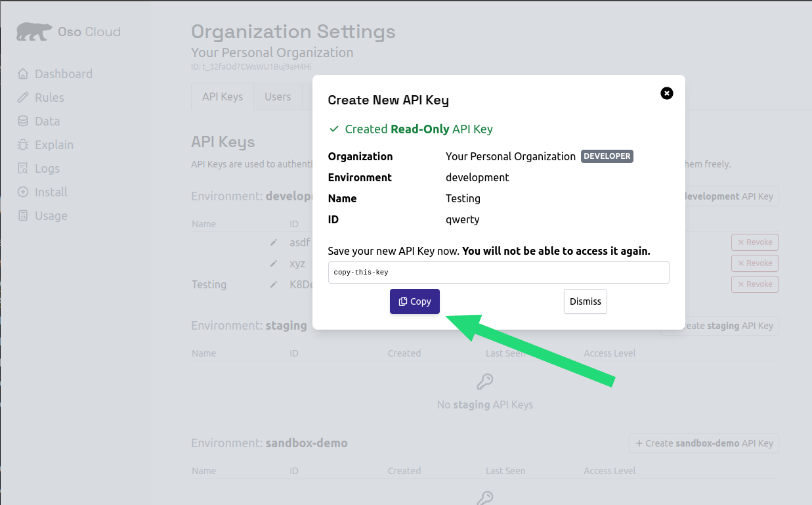The width and height of the screenshot is (812, 505).
Task: Create a sandbox-demo API key
Action: pos(704,443)
